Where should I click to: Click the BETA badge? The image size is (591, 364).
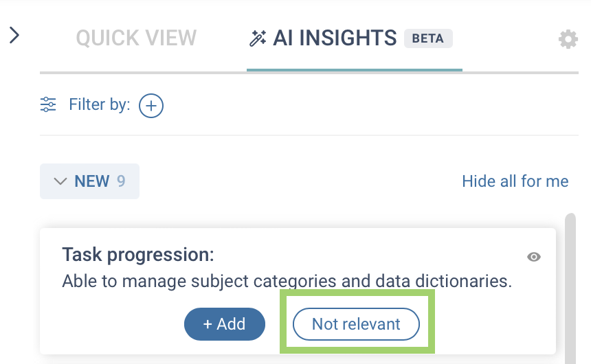(x=428, y=38)
